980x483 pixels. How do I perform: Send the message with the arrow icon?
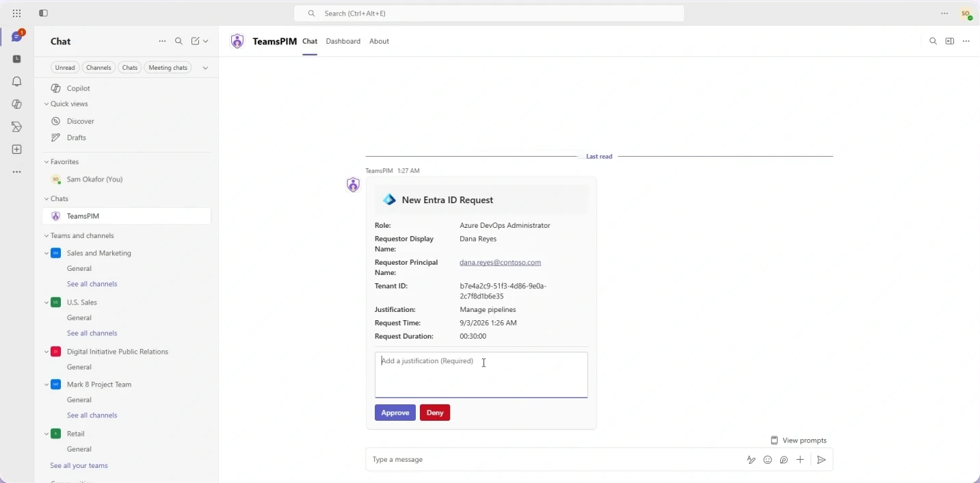tap(821, 460)
